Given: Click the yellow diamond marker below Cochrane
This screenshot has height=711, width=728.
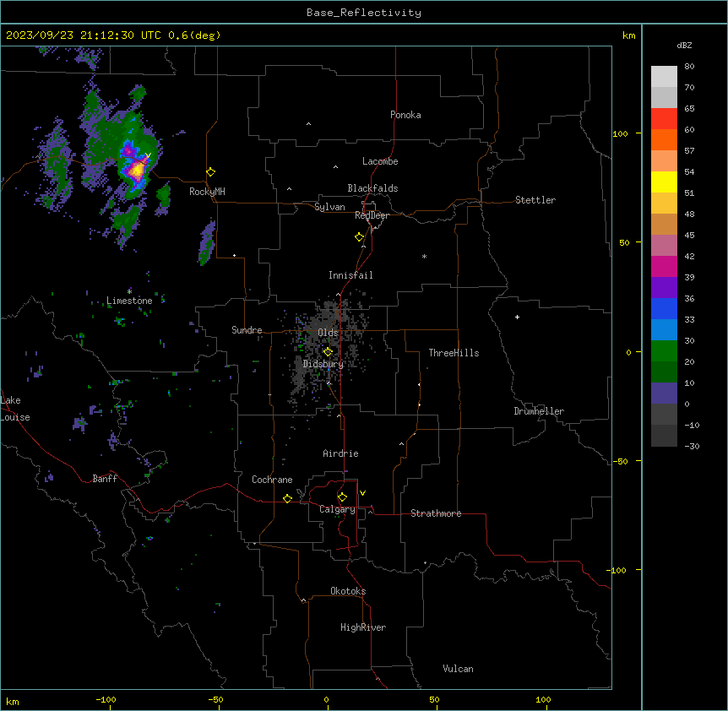Looking at the screenshot, I should (x=287, y=498).
